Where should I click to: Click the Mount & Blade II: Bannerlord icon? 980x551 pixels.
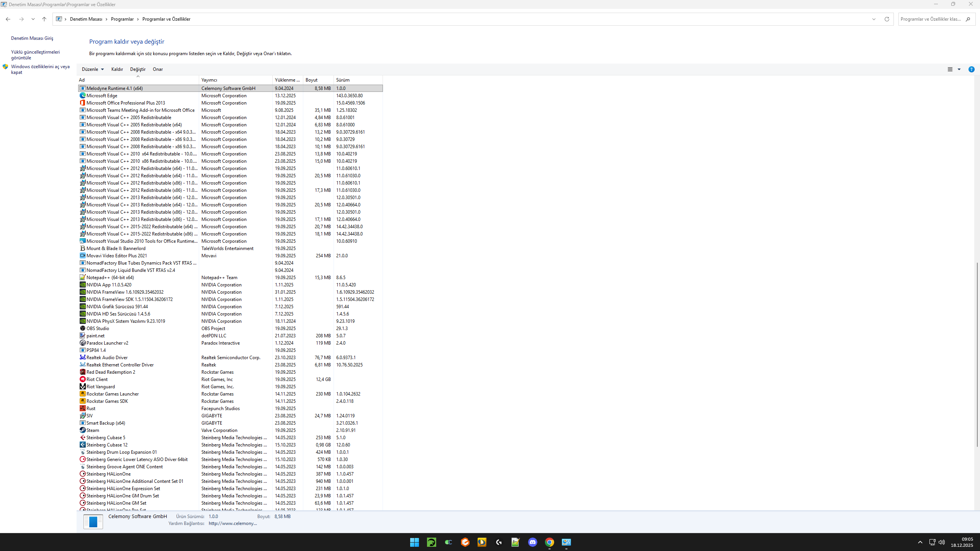coord(82,249)
